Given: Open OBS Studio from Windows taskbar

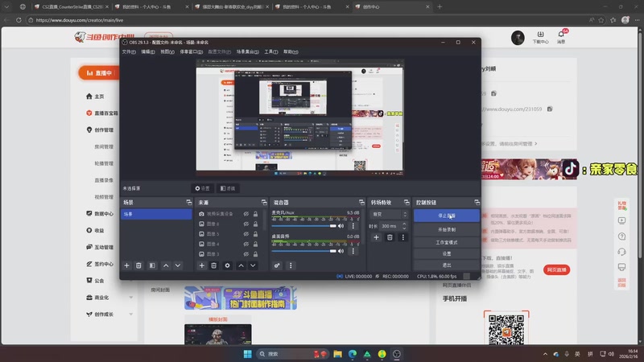Looking at the screenshot, I should 397,354.
